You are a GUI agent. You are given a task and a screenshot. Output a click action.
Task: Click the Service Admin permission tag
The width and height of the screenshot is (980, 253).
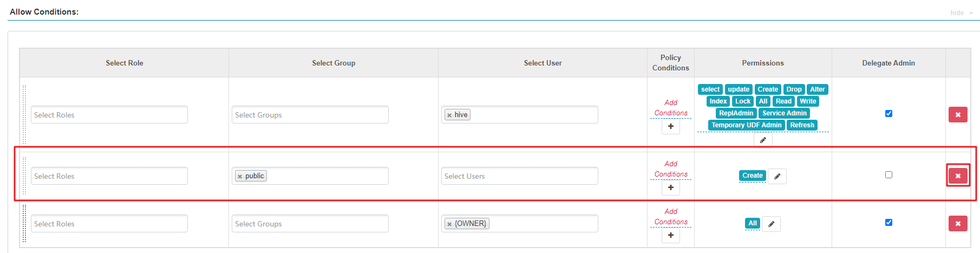point(785,113)
